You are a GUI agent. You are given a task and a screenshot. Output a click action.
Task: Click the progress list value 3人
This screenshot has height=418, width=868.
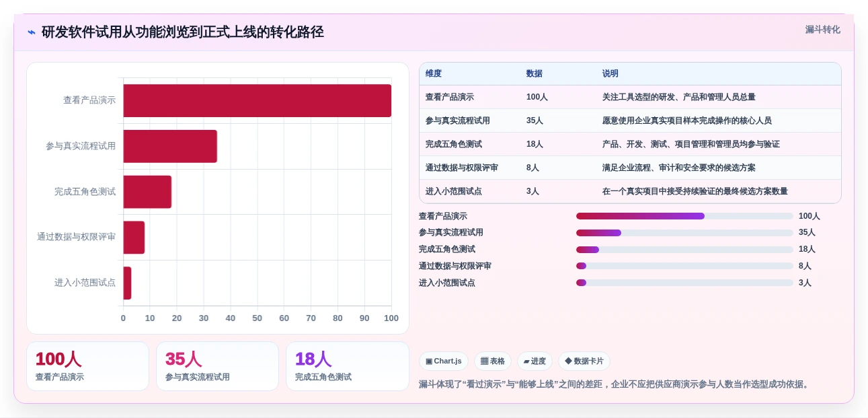805,283
